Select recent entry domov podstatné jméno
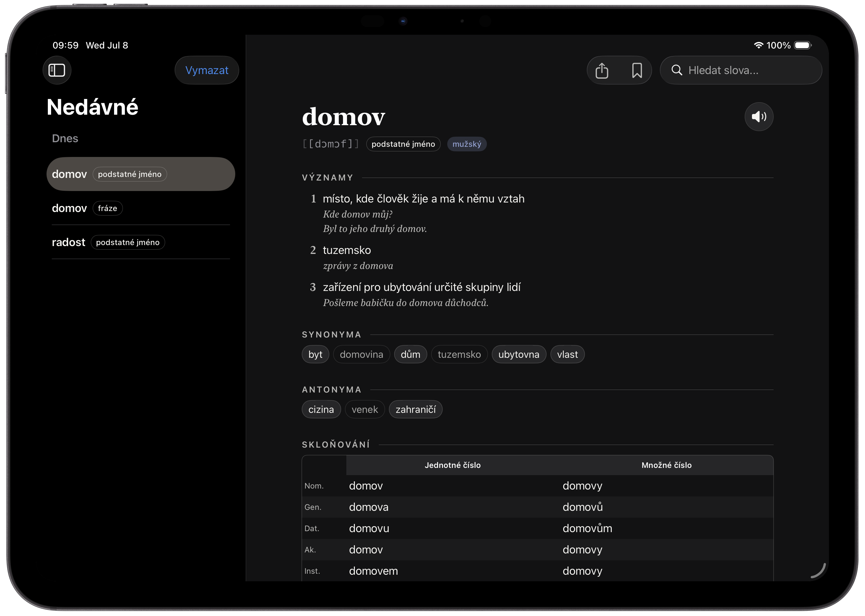The image size is (865, 616). (141, 174)
